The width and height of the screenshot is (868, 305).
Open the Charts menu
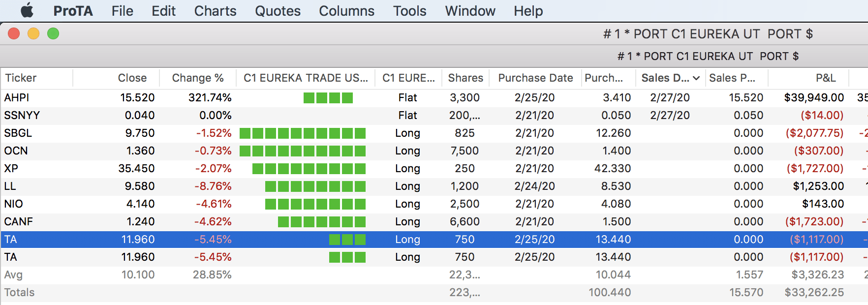pos(215,11)
